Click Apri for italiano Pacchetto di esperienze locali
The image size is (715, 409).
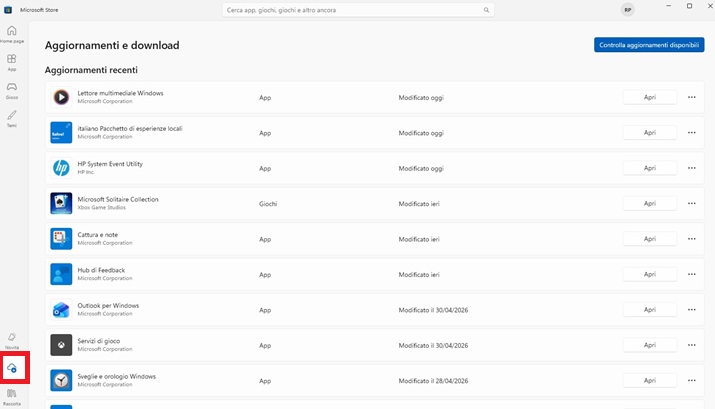point(650,133)
